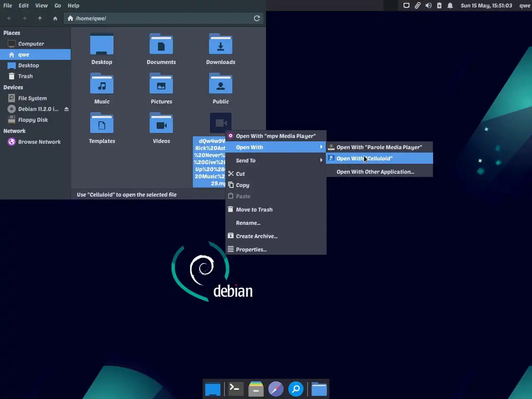This screenshot has height=399, width=532.
Task: Choose Open With Other Application...
Action: pyautogui.click(x=379, y=172)
